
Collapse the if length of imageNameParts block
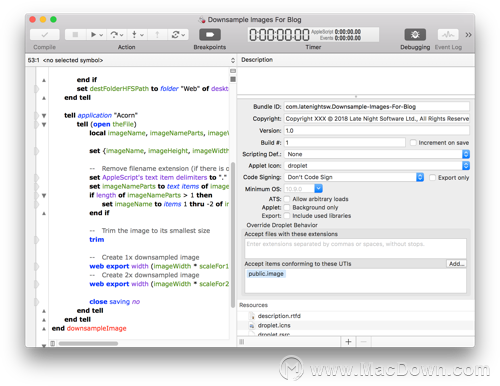point(44,196)
